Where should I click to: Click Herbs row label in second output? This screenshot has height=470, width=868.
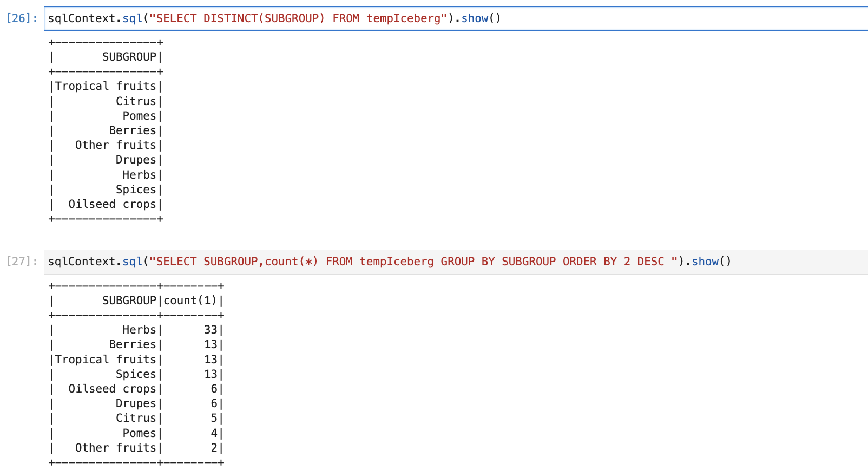pos(139,330)
